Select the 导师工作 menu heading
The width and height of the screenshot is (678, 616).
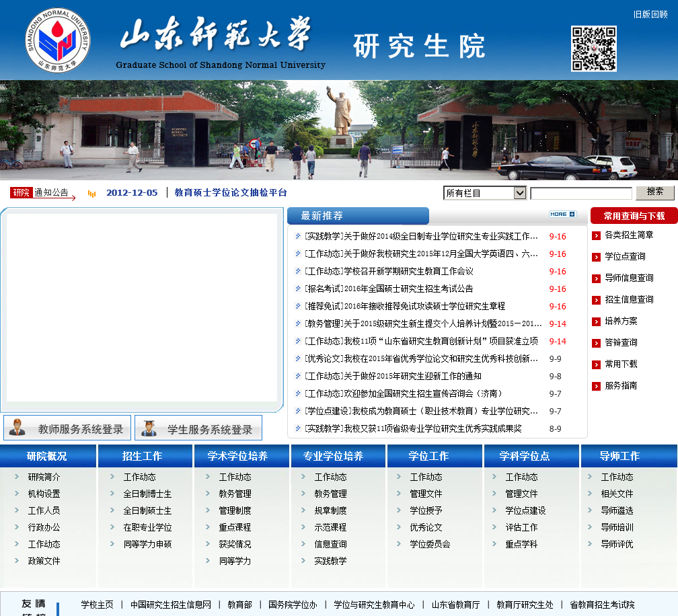click(619, 456)
